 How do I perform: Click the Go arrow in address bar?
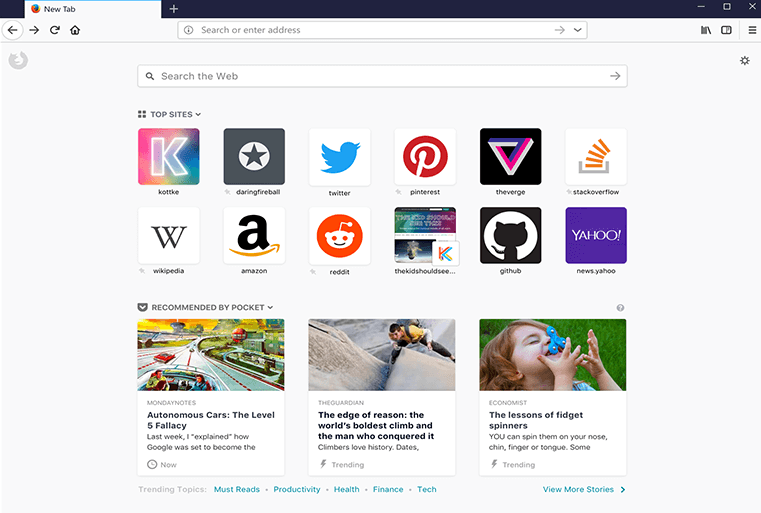560,30
